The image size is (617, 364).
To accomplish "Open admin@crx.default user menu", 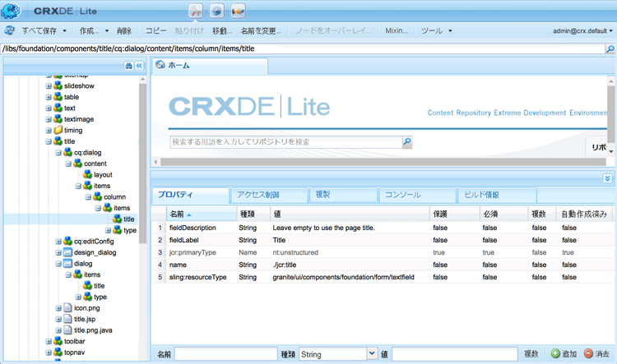I will tap(582, 30).
